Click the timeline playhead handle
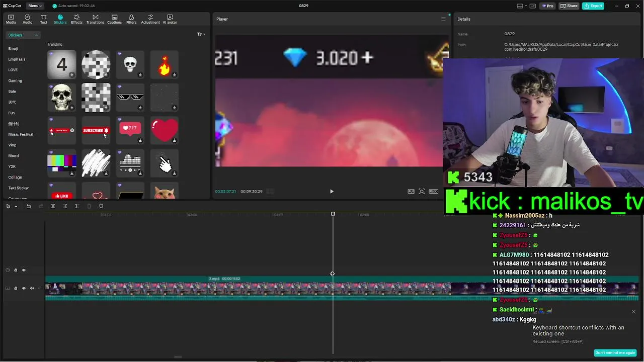Screen dimensions: 644x362 (333, 214)
